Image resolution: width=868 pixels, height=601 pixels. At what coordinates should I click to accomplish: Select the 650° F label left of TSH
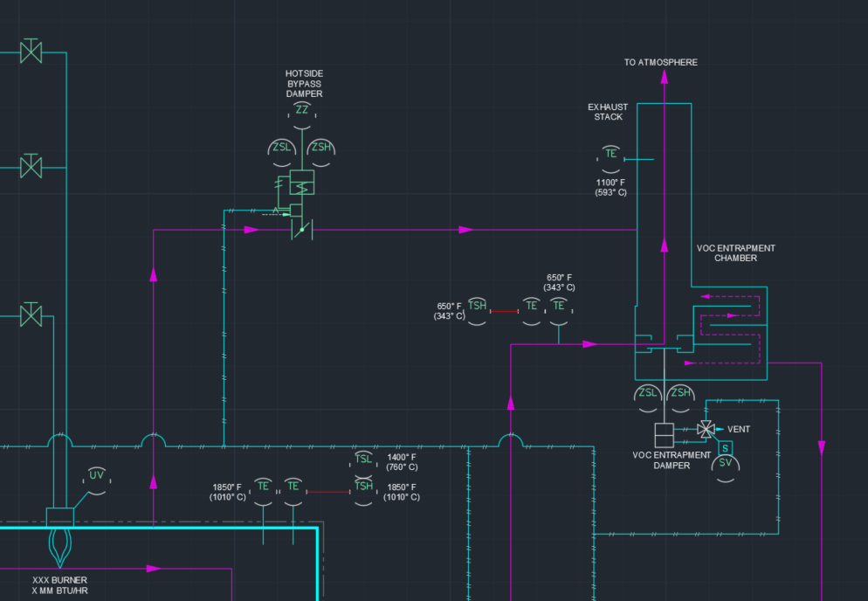click(449, 311)
